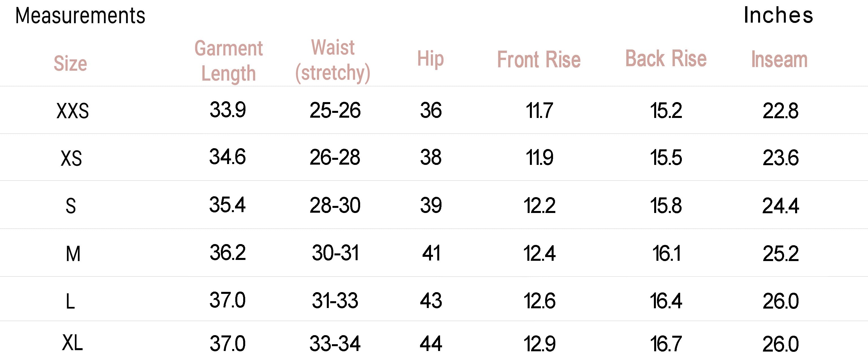
Task: Click the 28-30 waist value
Action: tap(335, 205)
